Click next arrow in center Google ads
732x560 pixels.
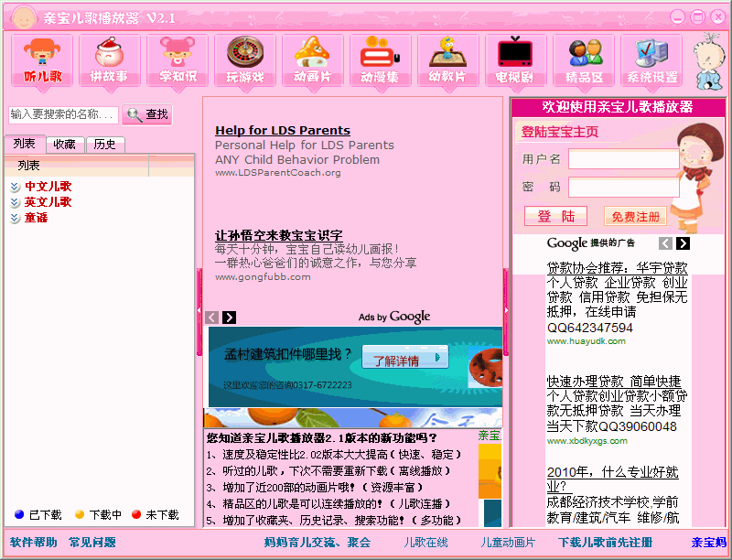[230, 318]
